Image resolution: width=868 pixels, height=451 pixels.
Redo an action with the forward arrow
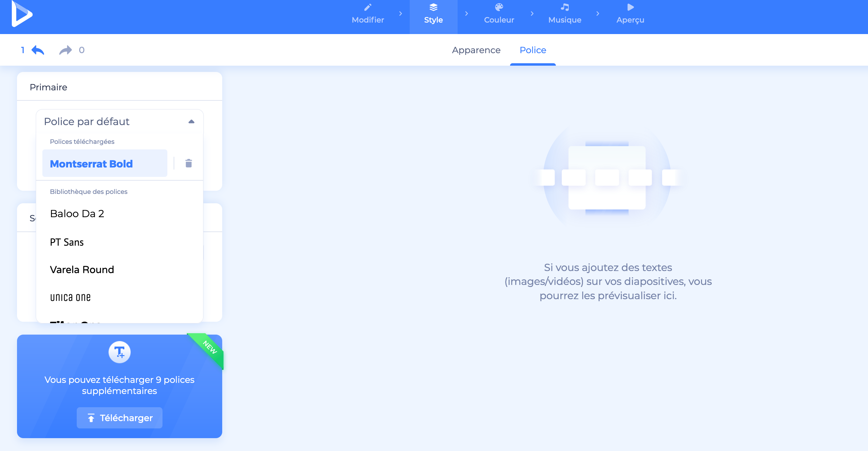pos(65,50)
